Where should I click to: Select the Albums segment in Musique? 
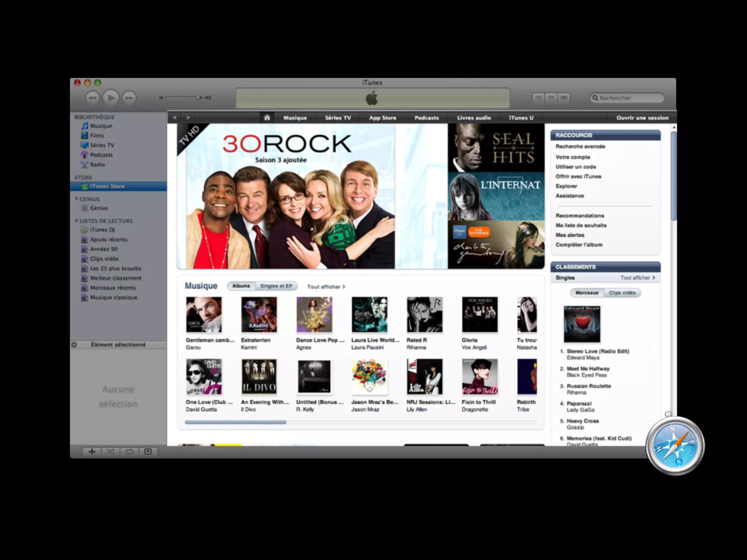[x=241, y=286]
